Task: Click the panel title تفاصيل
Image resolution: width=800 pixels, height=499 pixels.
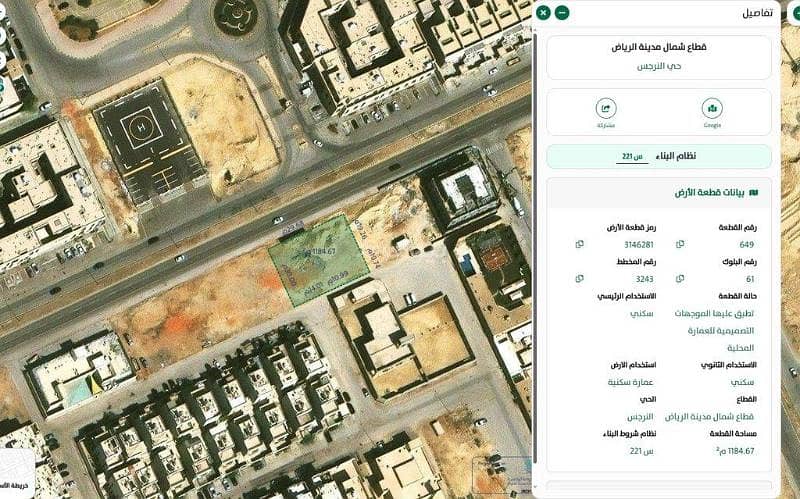Action: tap(757, 13)
